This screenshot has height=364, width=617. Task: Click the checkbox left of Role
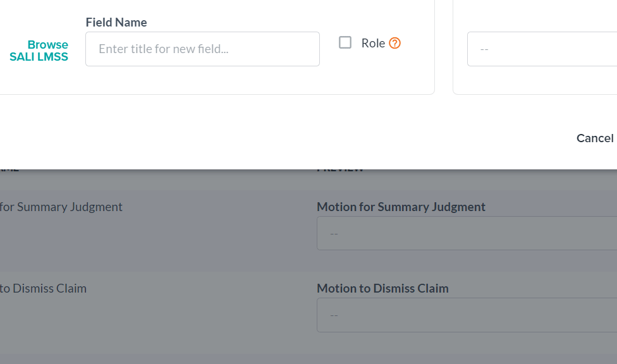pos(345,42)
